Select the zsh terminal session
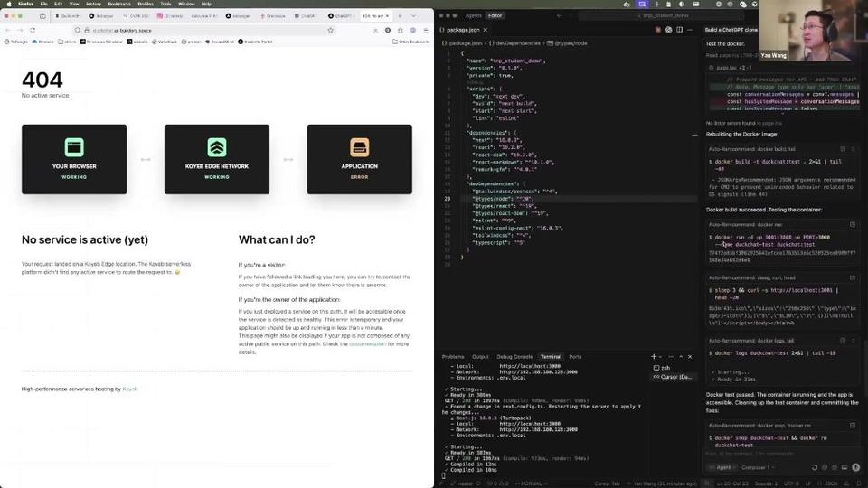This screenshot has width=868, height=488. point(673,368)
